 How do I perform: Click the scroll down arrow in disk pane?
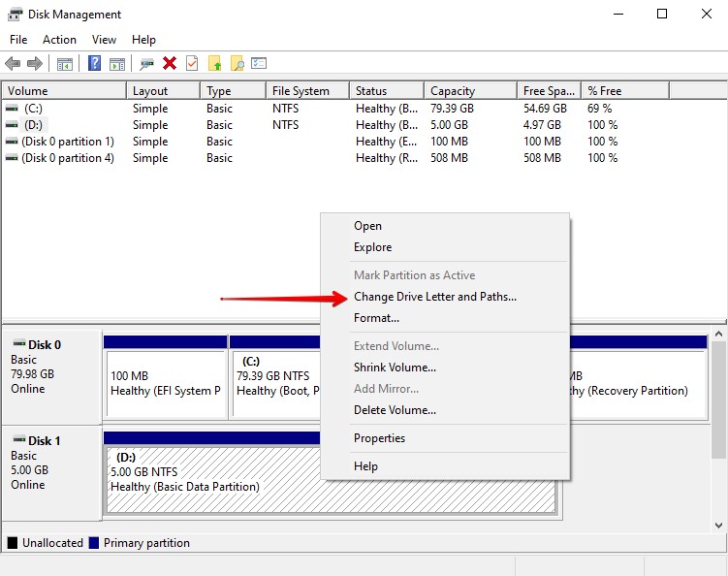718,526
